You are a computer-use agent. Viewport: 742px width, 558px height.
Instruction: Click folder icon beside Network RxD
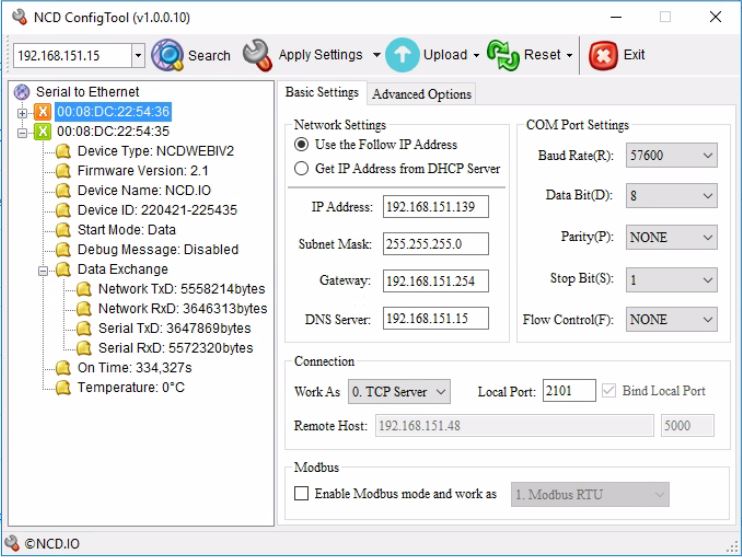tap(84, 309)
